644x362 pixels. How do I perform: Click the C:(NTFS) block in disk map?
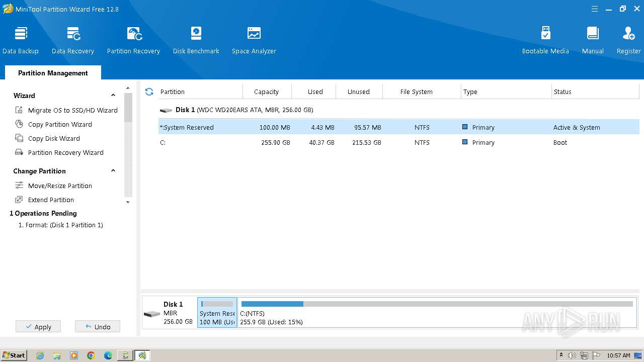pyautogui.click(x=437, y=312)
